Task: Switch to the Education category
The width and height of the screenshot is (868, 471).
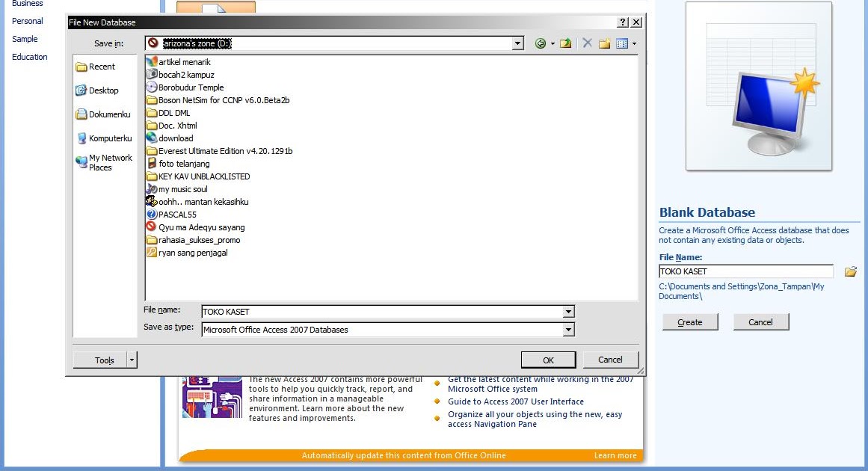Action: 29,57
